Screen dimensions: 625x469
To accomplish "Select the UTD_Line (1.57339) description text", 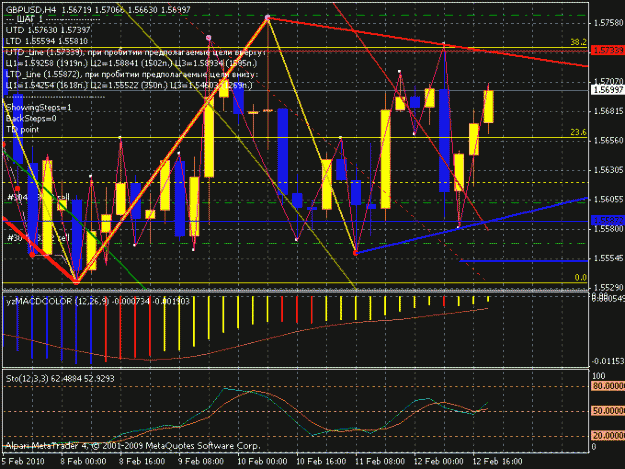I will click(x=136, y=52).
